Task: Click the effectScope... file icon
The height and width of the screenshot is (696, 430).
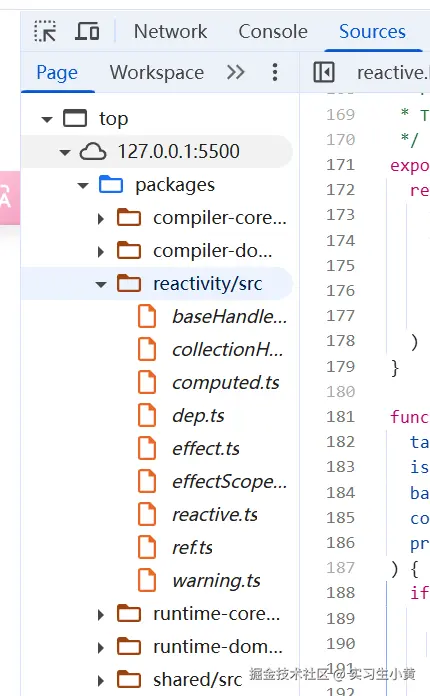Action: 147,481
